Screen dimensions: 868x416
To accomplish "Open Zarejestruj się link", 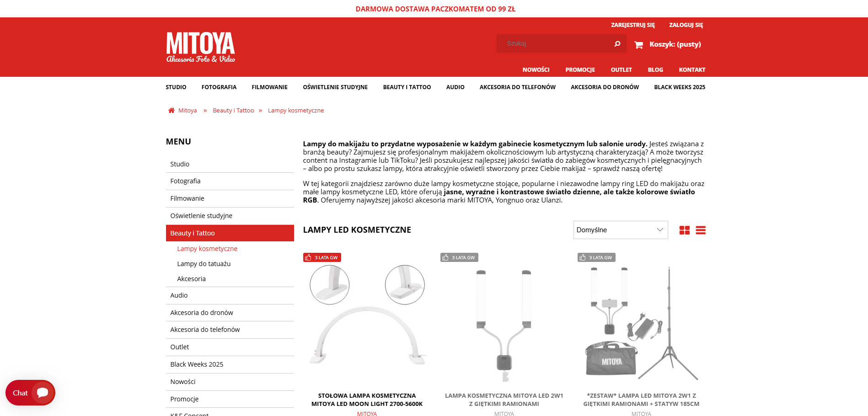I will [x=633, y=25].
